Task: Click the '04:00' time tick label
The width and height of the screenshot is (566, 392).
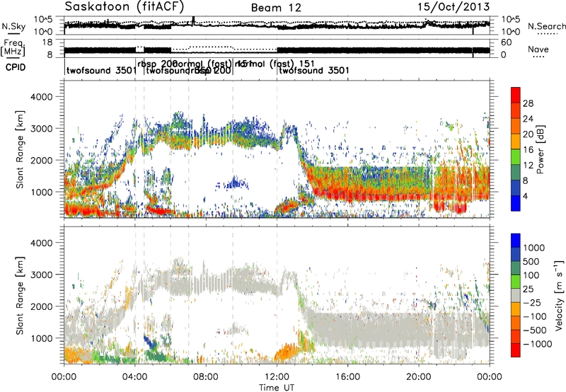Action: click(x=135, y=377)
